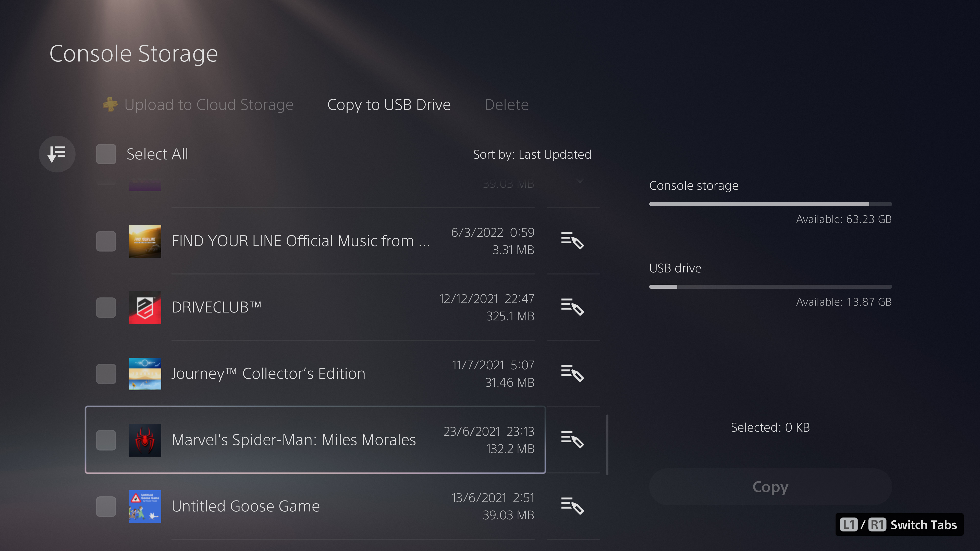
Task: Click the sort order icon button
Action: point(57,154)
